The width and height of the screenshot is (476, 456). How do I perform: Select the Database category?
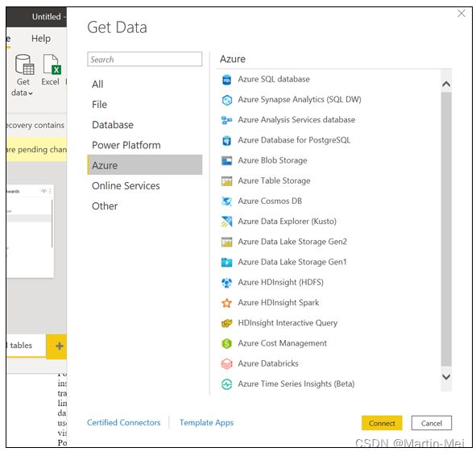click(144, 125)
